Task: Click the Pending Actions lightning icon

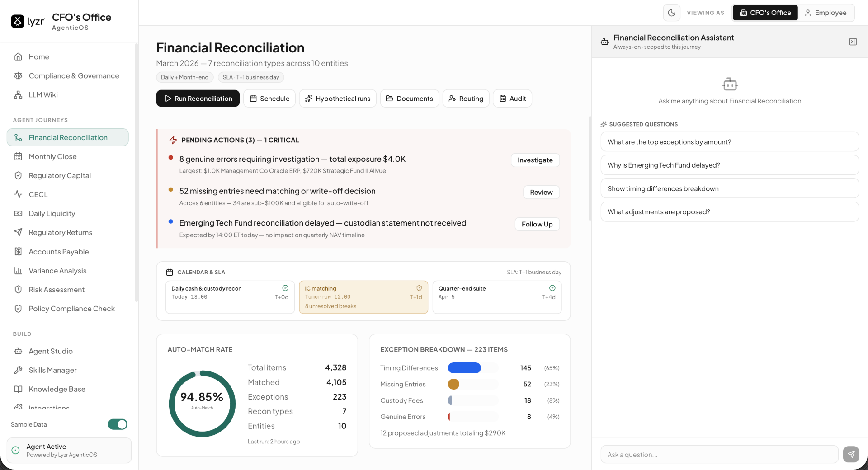Action: (x=173, y=140)
